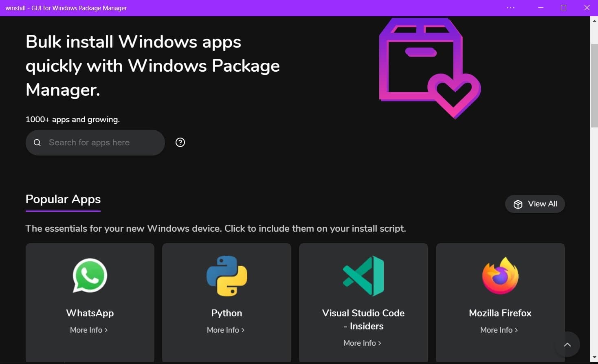Minimize the winstall window
The width and height of the screenshot is (598, 364).
tap(541, 8)
